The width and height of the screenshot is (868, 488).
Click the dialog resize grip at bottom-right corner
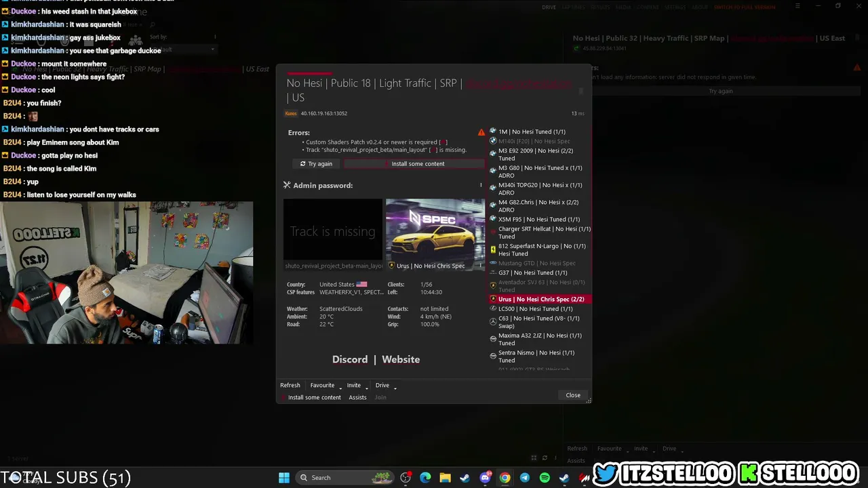(589, 401)
